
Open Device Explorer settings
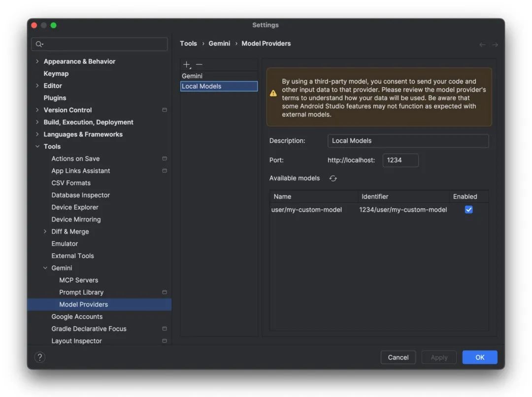75,207
